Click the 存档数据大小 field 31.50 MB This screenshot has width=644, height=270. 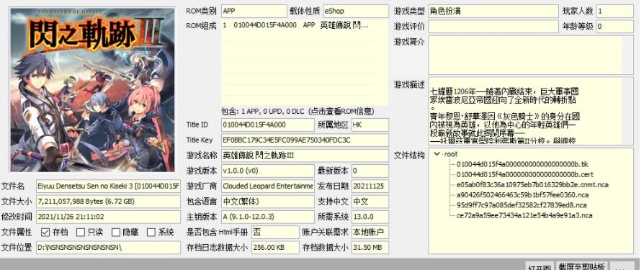tap(370, 248)
